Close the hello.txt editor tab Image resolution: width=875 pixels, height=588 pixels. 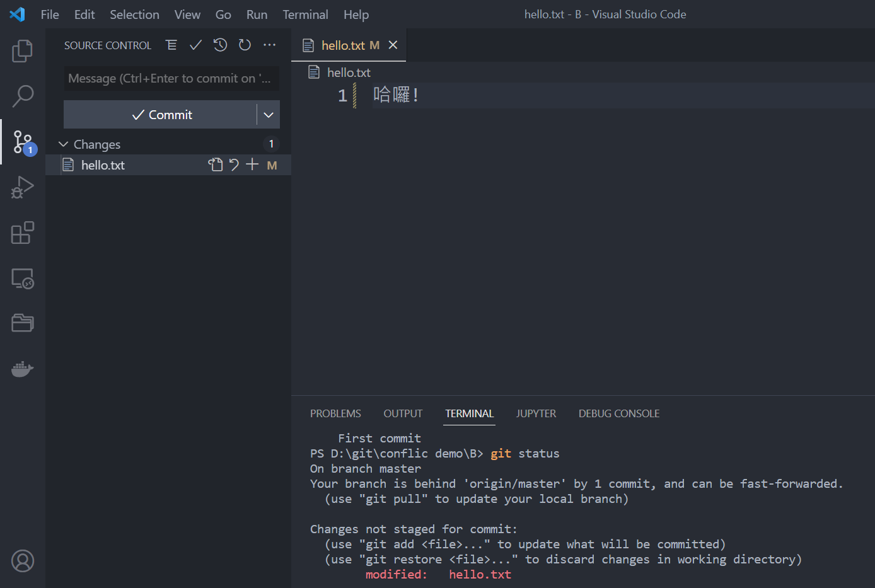coord(393,45)
